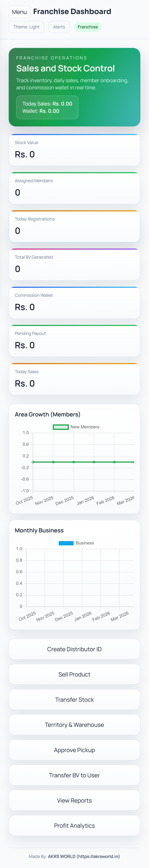Click Create Distributor ID button

coord(74,649)
